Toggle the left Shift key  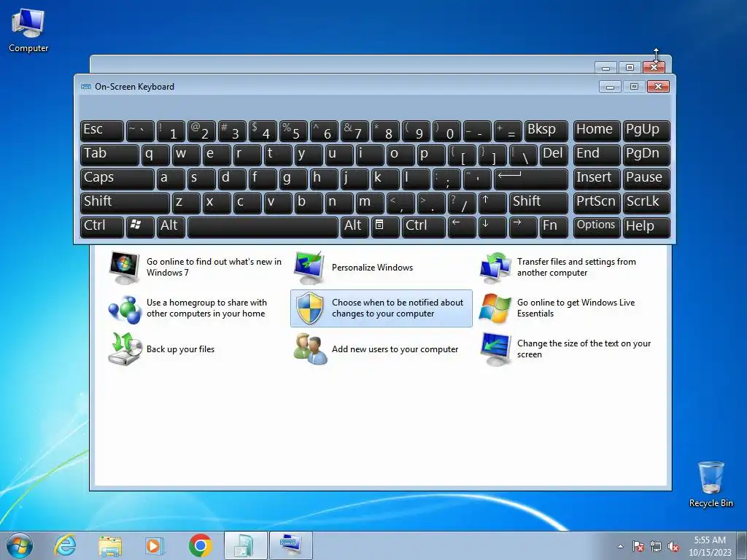(125, 203)
